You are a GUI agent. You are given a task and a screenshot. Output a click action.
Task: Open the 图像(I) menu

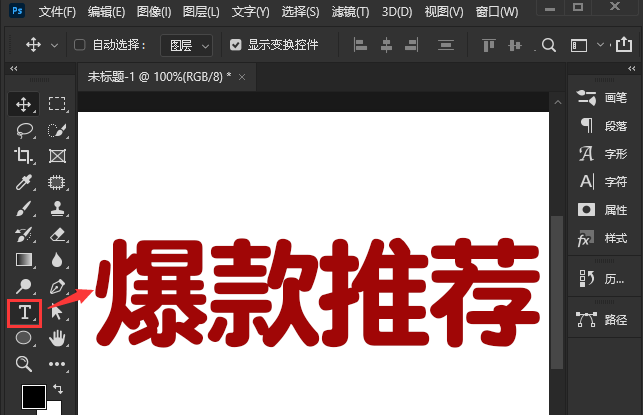click(154, 12)
